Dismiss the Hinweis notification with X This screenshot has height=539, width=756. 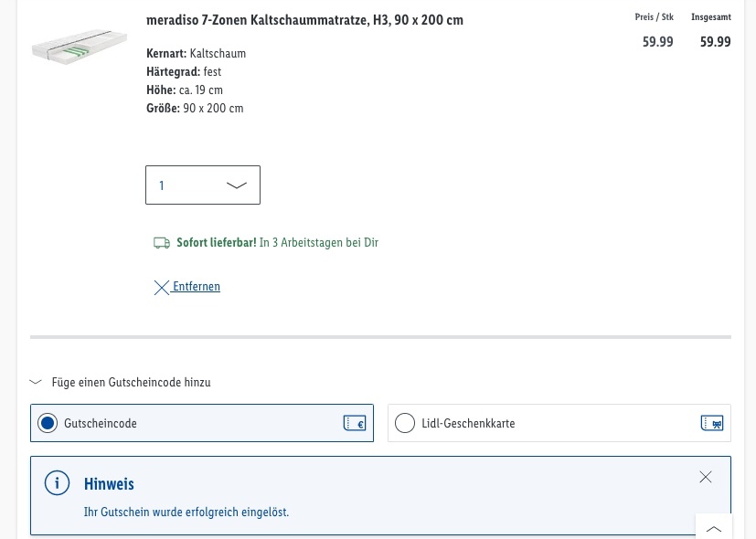706,477
